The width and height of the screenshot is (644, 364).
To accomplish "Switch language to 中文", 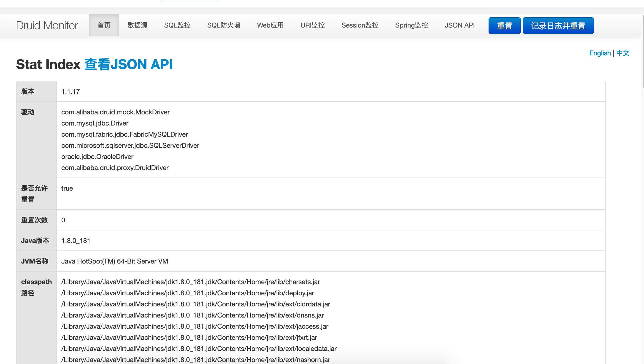I will pyautogui.click(x=623, y=53).
